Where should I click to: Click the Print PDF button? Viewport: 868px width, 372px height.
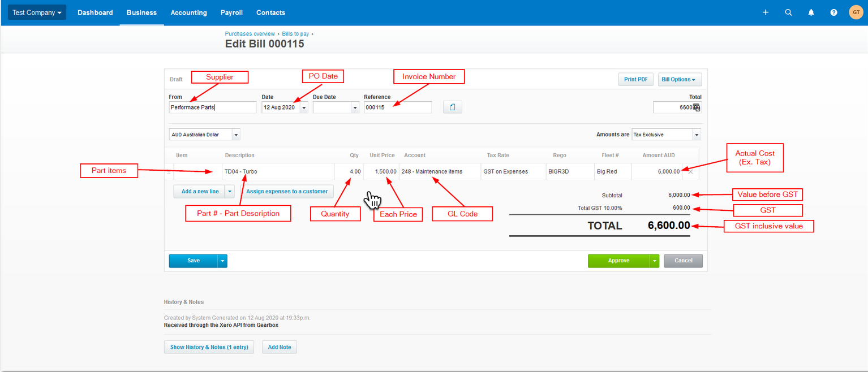(636, 79)
